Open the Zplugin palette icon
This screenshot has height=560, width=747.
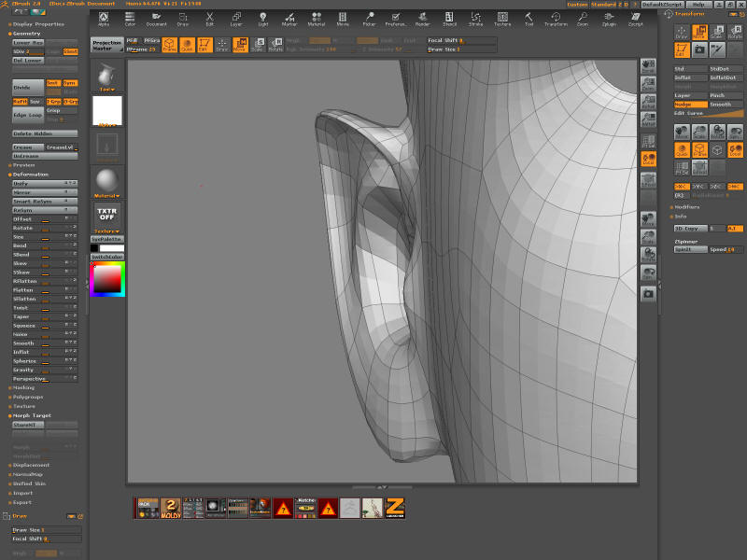(x=609, y=18)
